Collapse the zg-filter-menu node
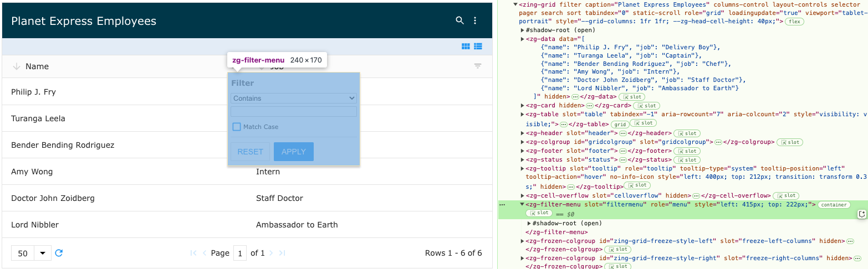Image resolution: width=868 pixels, height=269 pixels. click(x=522, y=204)
